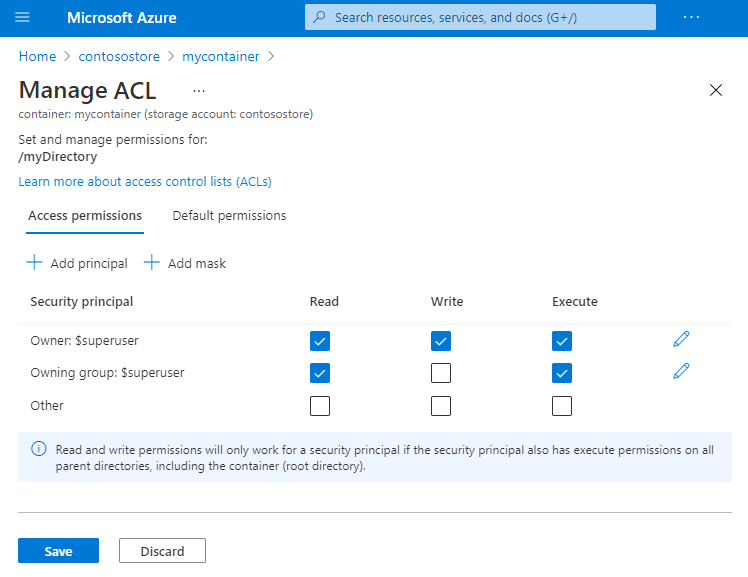The width and height of the screenshot is (748, 577).
Task: Open the hamburger portal menu
Action: [22, 17]
